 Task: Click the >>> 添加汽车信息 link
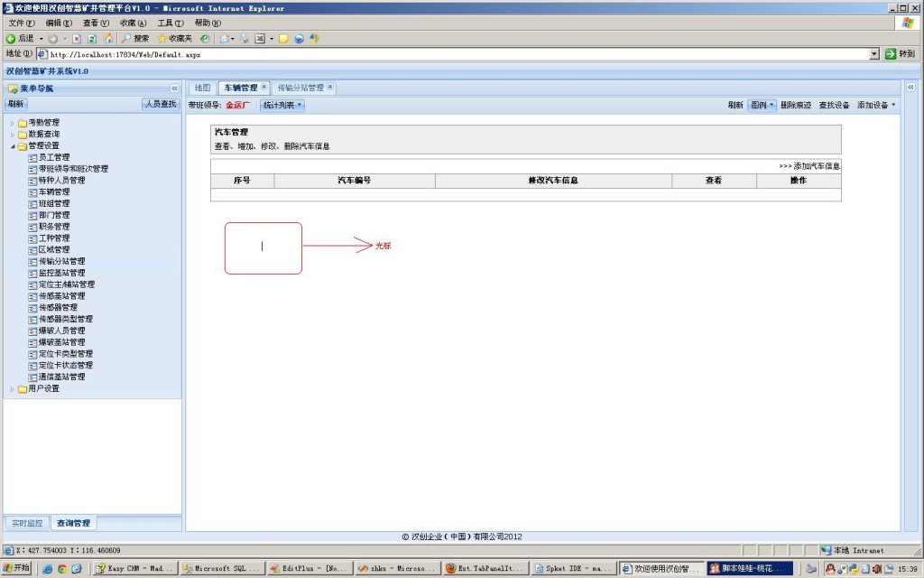click(809, 166)
